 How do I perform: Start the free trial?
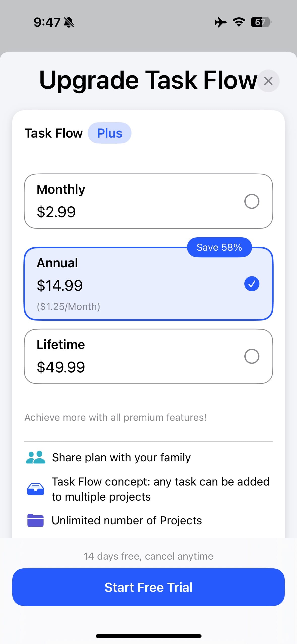(148, 587)
